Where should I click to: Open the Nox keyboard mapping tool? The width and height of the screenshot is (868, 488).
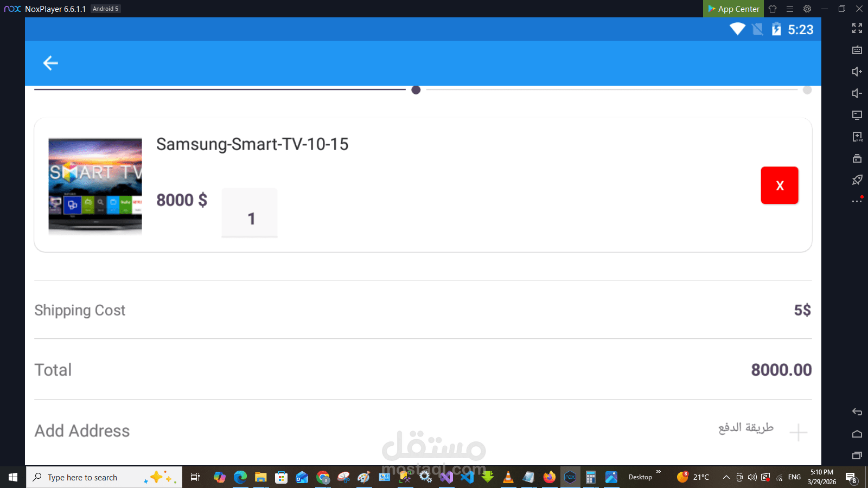(857, 50)
